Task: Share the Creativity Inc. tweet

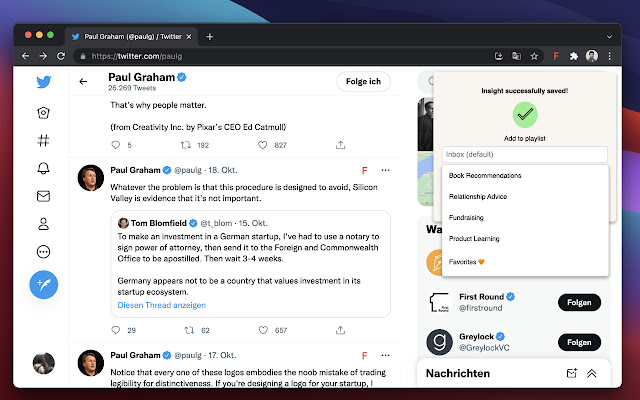Action: click(340, 145)
